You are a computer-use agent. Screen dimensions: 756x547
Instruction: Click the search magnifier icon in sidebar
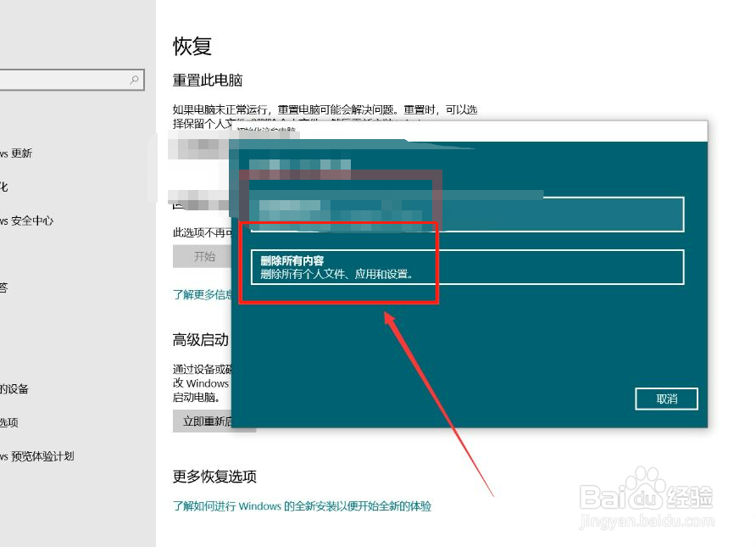pyautogui.click(x=134, y=79)
